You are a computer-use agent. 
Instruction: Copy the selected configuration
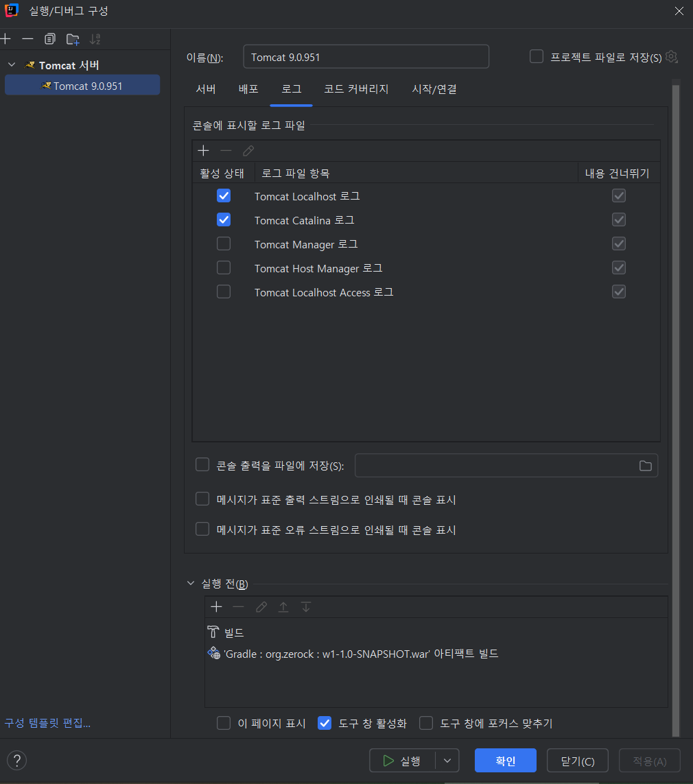50,39
